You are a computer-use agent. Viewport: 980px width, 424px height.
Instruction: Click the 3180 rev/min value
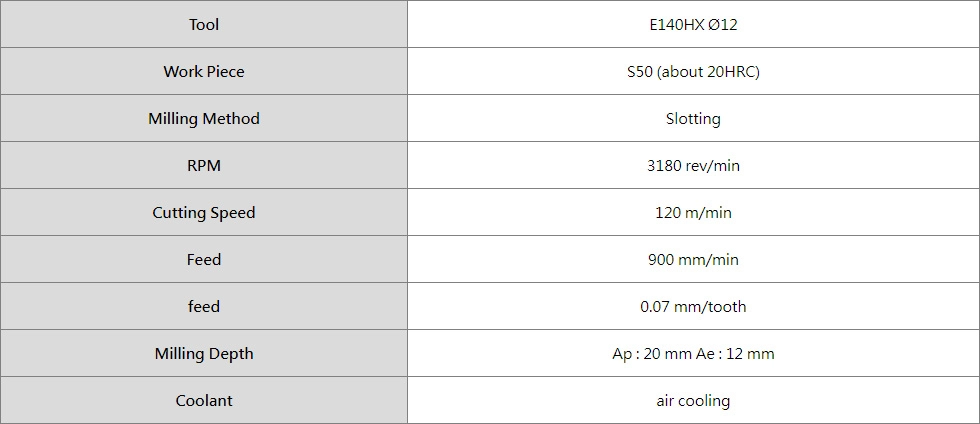coord(693,165)
